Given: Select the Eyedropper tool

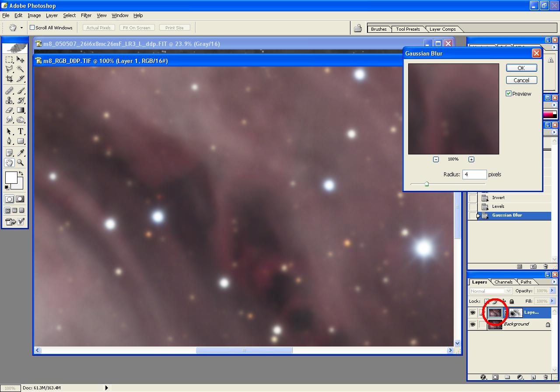Looking at the screenshot, I should point(21,152).
